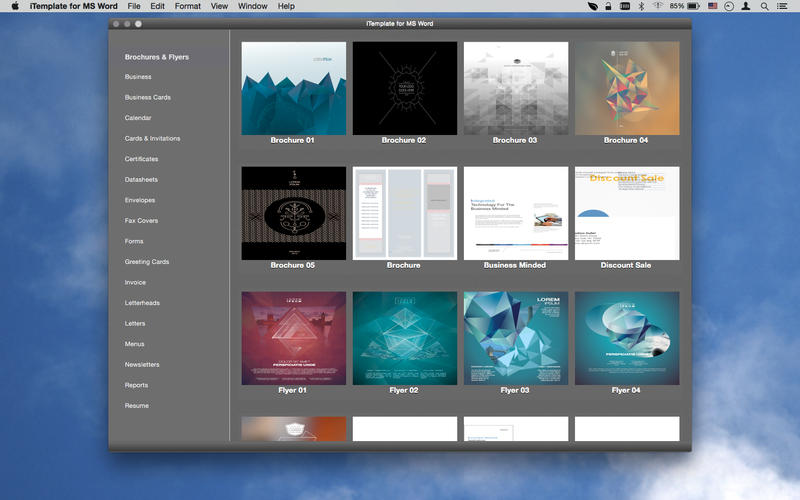Select Brochures & Flyers category

(x=157, y=57)
